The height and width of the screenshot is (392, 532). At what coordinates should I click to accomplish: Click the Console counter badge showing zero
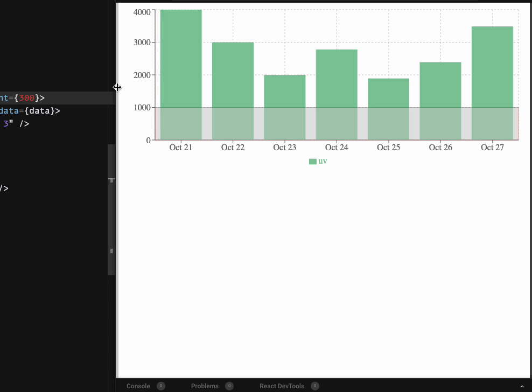(160, 386)
